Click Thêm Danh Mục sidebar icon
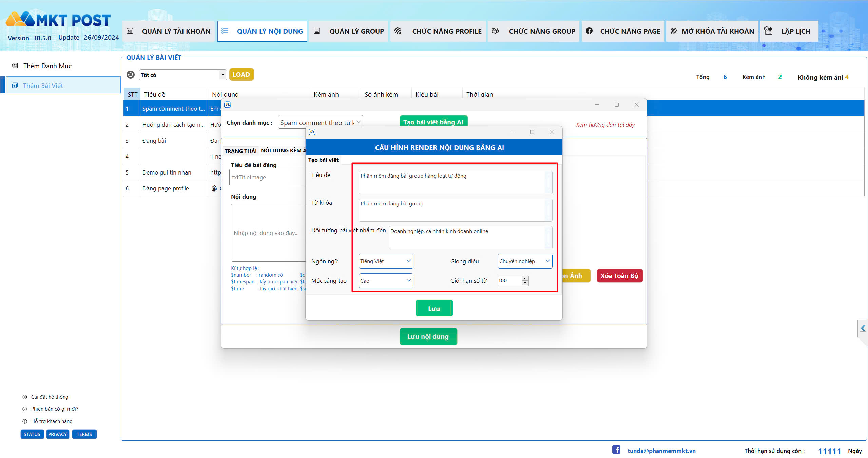This screenshot has height=458, width=868. coord(15,66)
